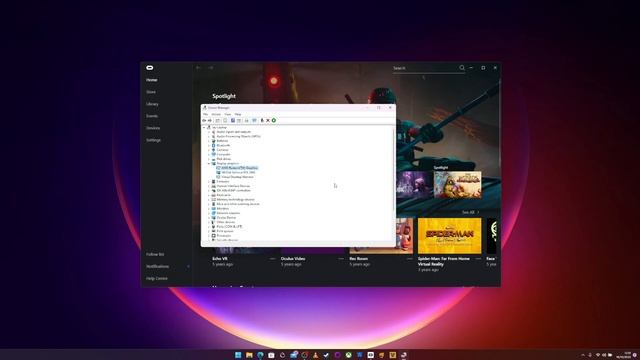The width and height of the screenshot is (640, 360).
Task: Open File Explorer from the taskbar
Action: pos(249,355)
